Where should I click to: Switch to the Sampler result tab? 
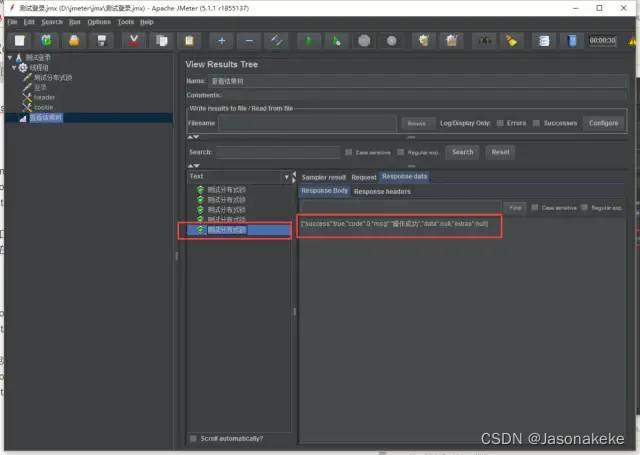click(x=323, y=177)
